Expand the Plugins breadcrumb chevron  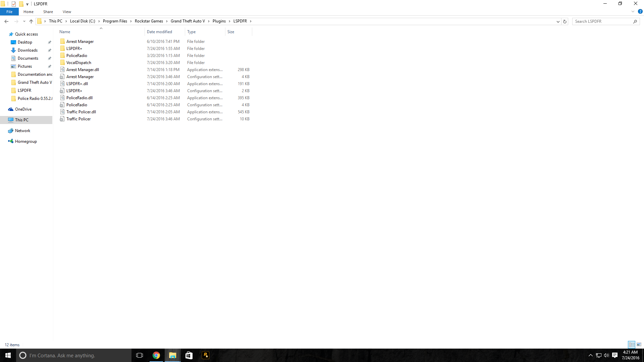point(230,21)
